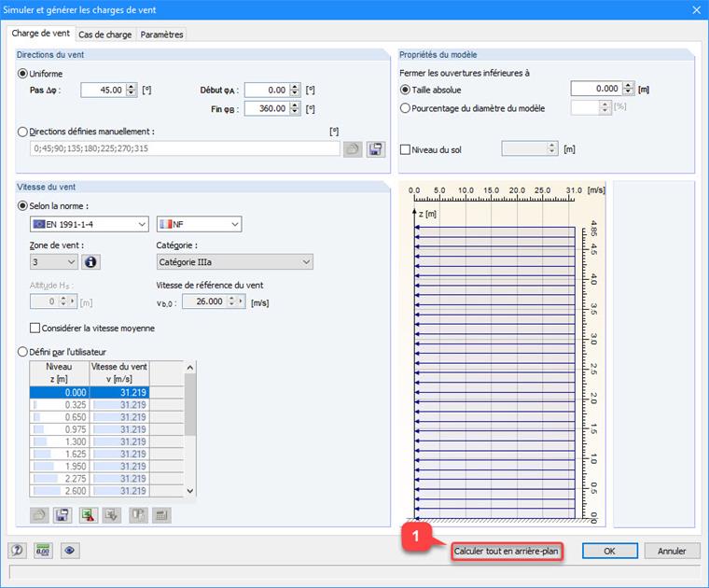Switch to Paramètres tab
709x588 pixels.
click(x=162, y=35)
